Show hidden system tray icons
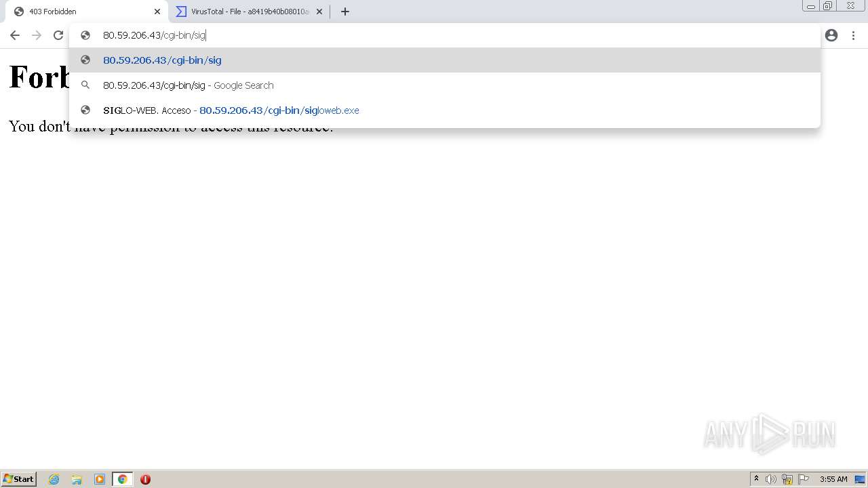868x488 pixels. [756, 479]
